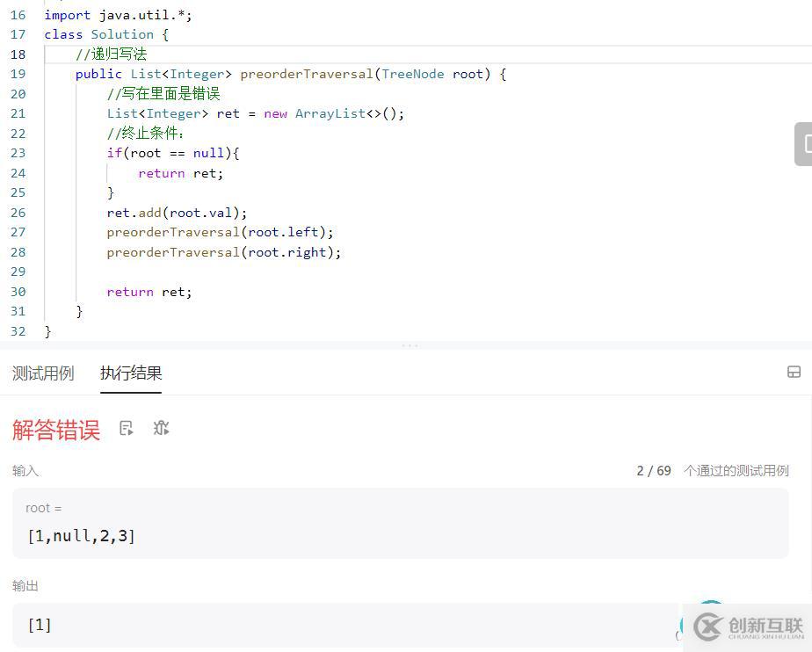The image size is (812, 652).
Task: Click the final return ret; statement on line 30
Action: 149,292
